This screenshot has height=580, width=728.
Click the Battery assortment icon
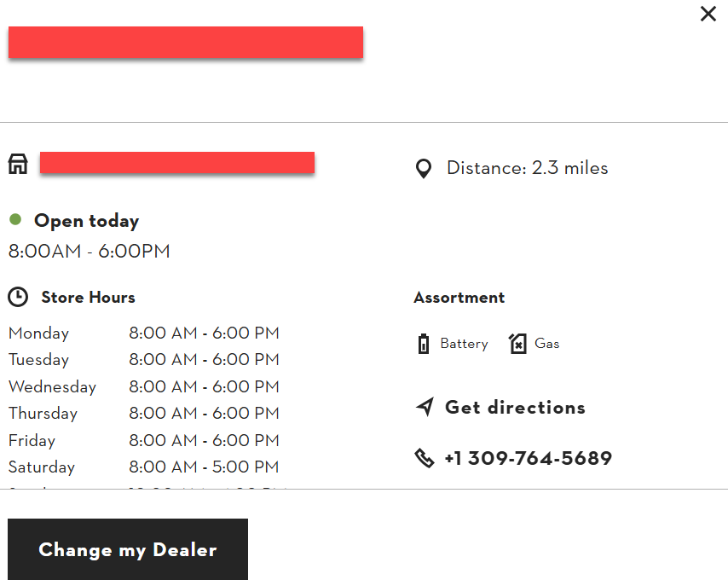(x=424, y=344)
